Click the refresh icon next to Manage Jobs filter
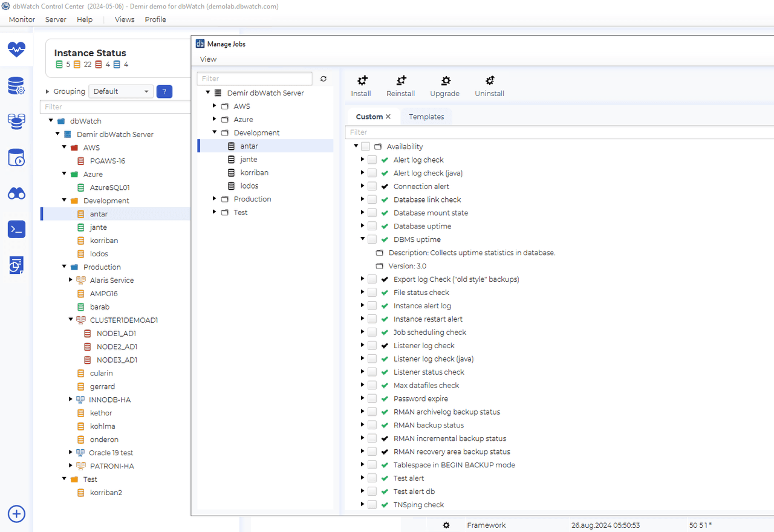Image resolution: width=774 pixels, height=532 pixels. [x=324, y=79]
